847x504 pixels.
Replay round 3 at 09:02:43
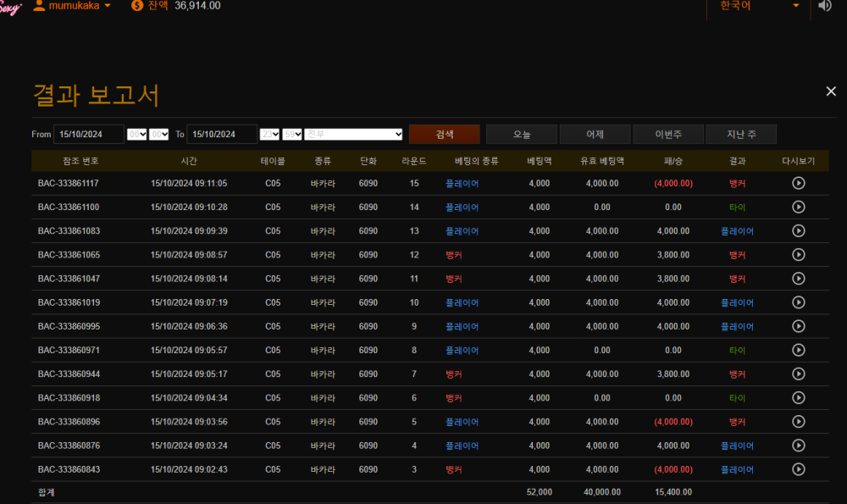coord(798,469)
